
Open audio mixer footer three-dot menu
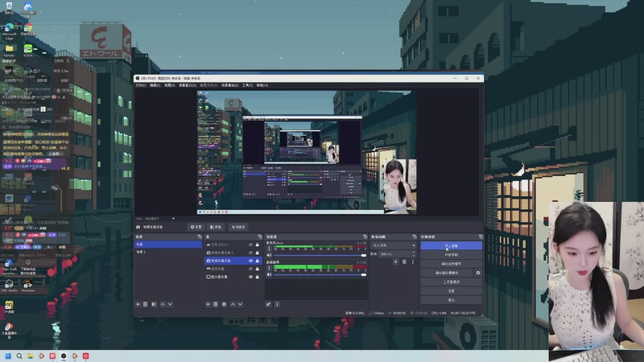click(277, 304)
